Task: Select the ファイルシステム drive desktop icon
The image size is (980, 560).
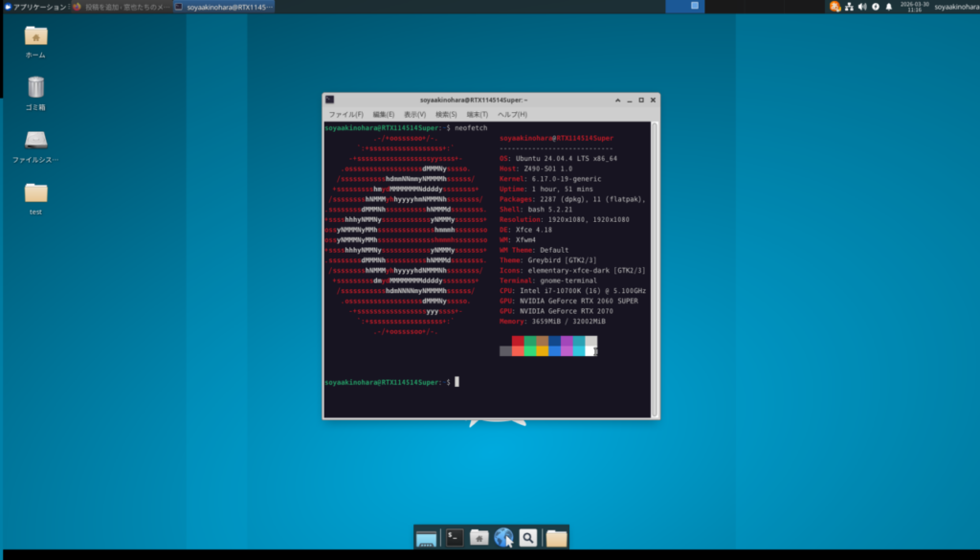Action: (x=35, y=142)
